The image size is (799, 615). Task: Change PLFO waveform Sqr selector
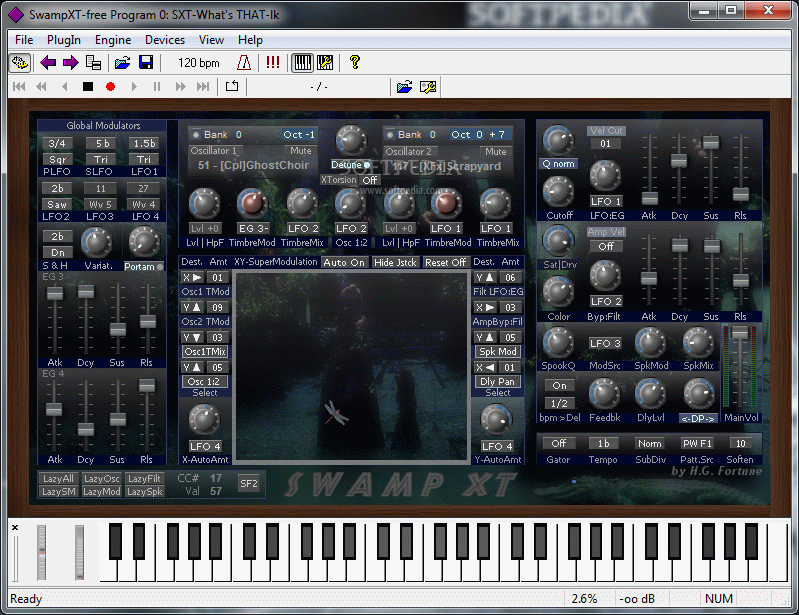(x=58, y=159)
